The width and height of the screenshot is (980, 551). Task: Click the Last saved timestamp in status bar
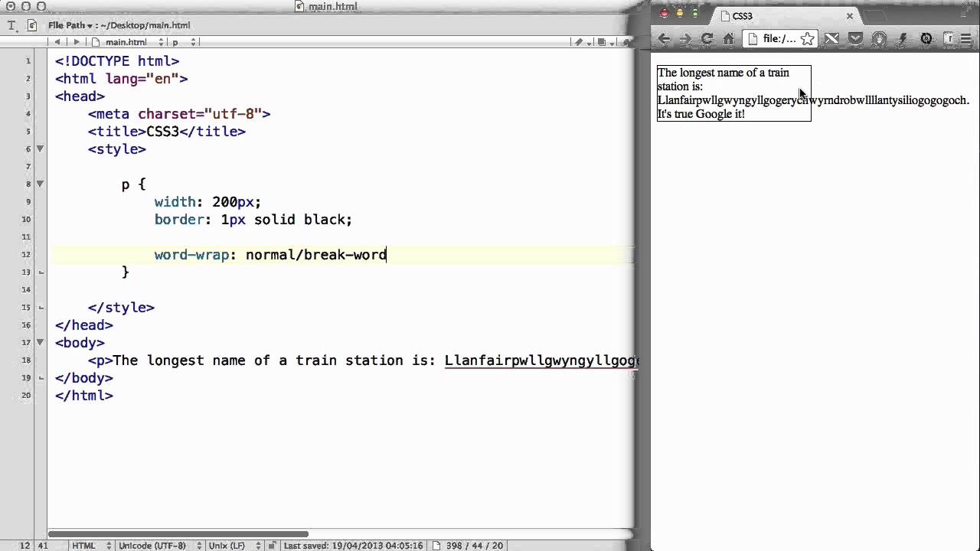pos(353,546)
